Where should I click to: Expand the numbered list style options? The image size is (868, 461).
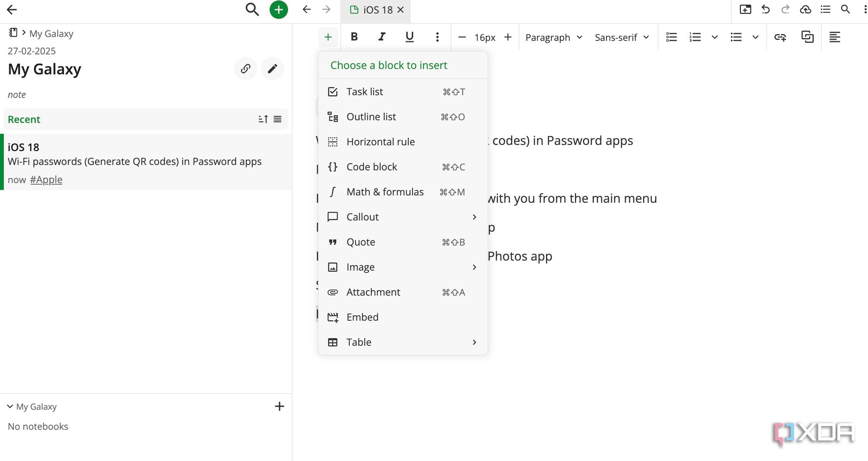coord(715,37)
